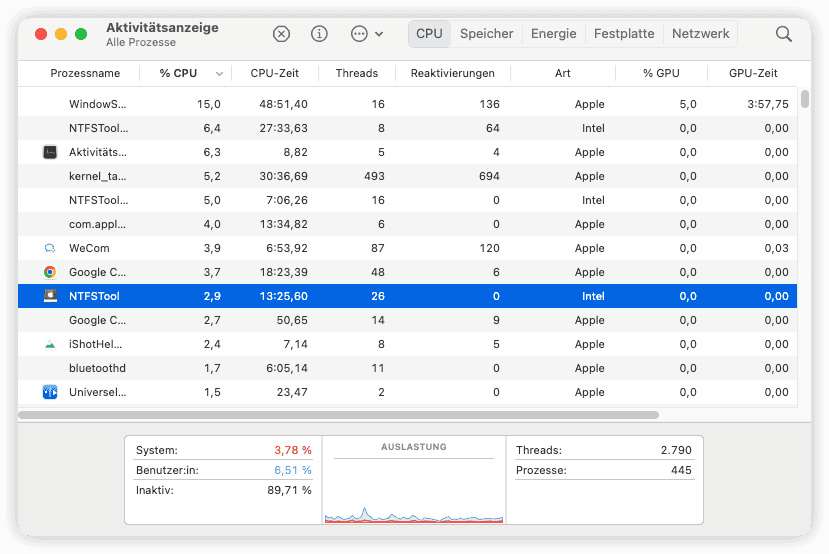The height and width of the screenshot is (554, 829).
Task: Select the NTFSTool... row with 6,4 % CPU
Action: pos(407,128)
